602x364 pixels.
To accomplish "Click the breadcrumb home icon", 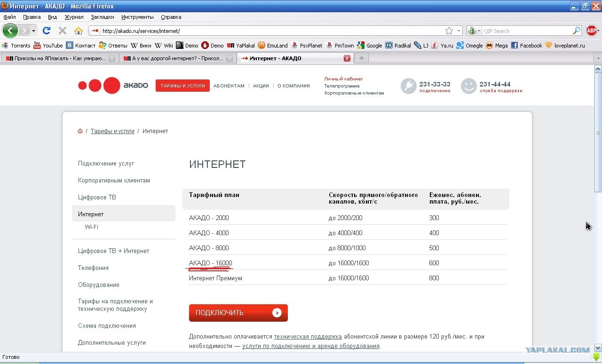I will coord(80,131).
